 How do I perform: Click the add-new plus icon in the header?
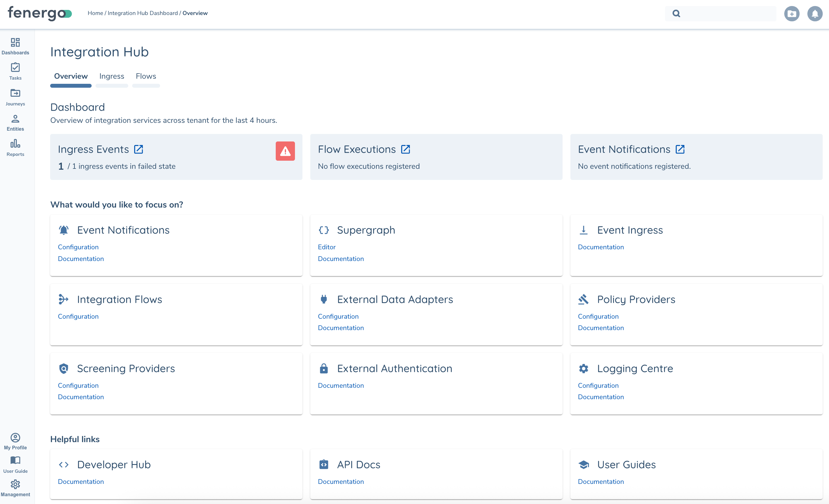tap(791, 14)
